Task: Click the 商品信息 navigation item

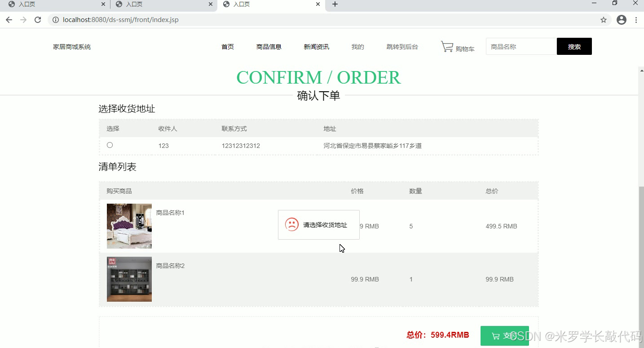Action: click(269, 46)
